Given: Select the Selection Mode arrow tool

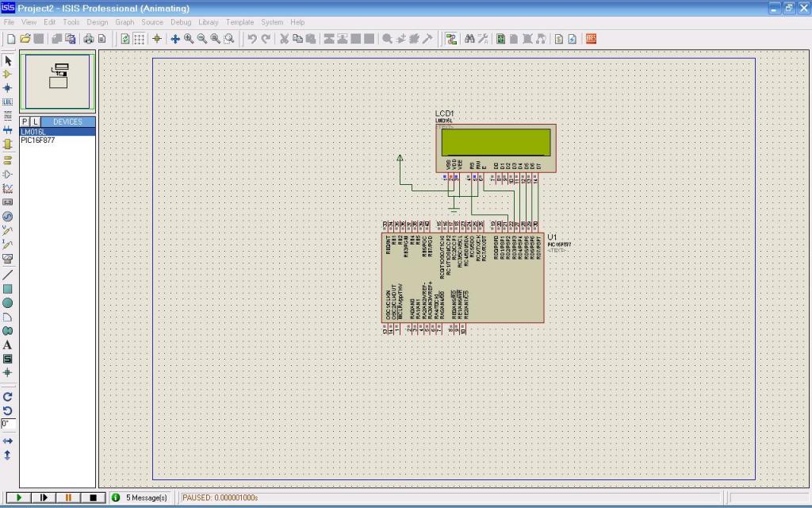Looking at the screenshot, I should (x=8, y=60).
